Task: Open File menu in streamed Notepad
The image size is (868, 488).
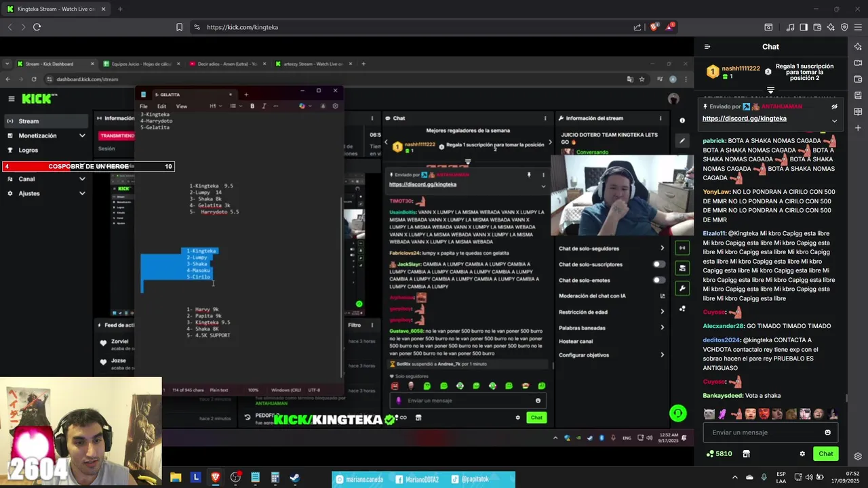Action: point(144,106)
